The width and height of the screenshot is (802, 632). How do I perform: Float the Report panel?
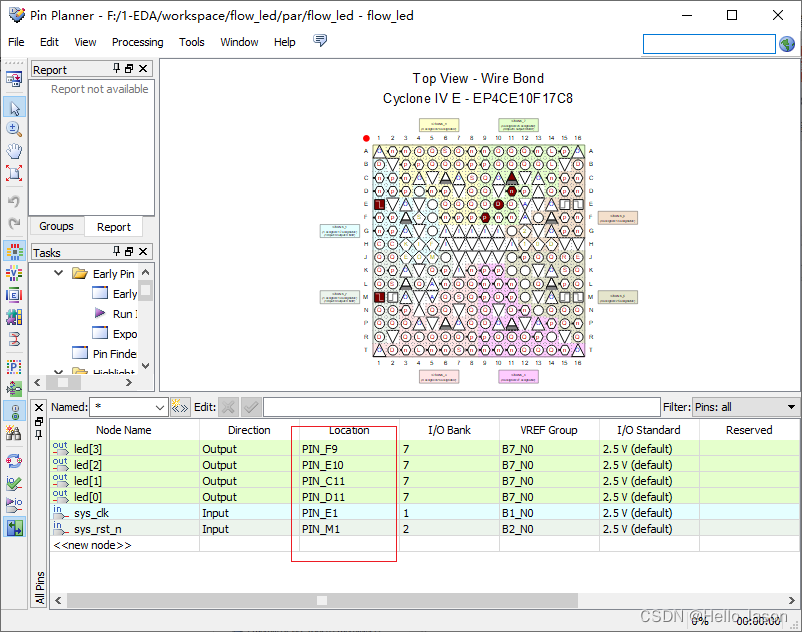(x=129, y=69)
